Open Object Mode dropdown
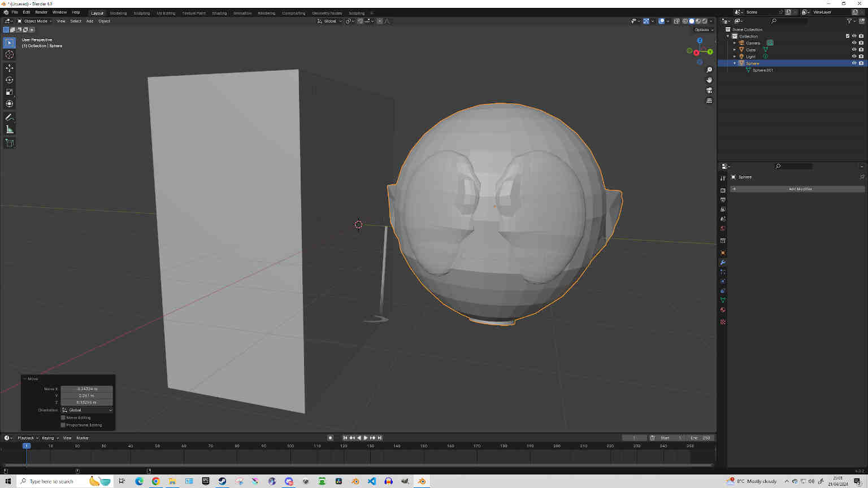The width and height of the screenshot is (868, 488). pos(34,21)
